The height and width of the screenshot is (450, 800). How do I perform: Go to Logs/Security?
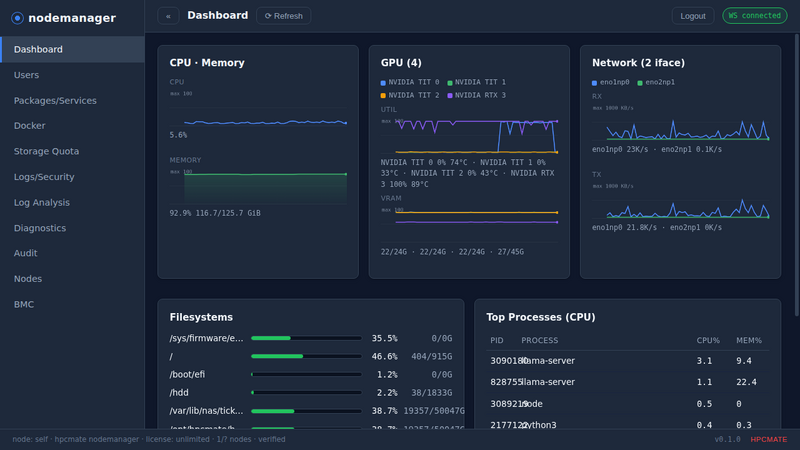72,177
